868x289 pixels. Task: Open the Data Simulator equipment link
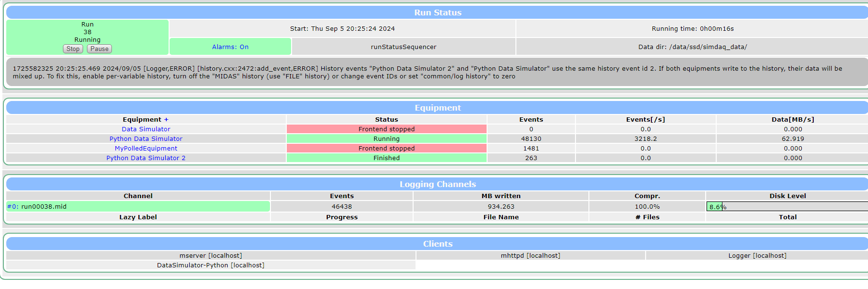tap(146, 129)
